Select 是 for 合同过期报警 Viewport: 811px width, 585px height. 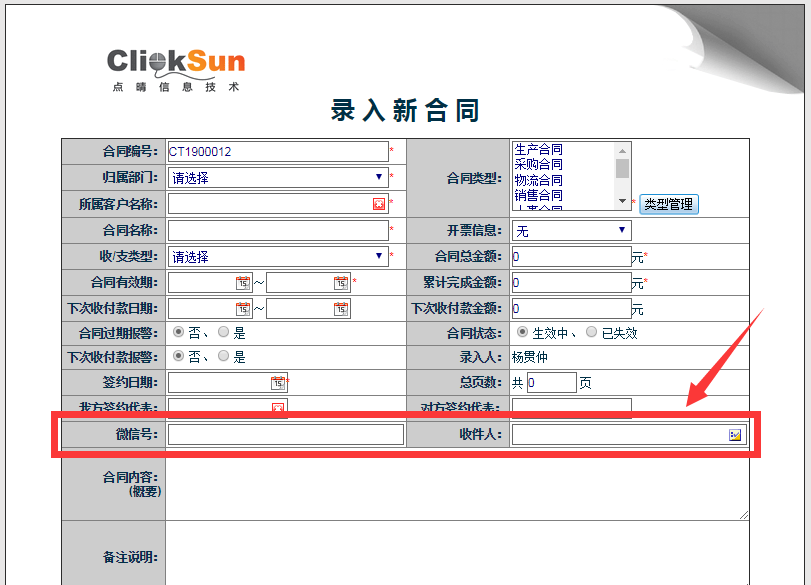click(x=224, y=332)
